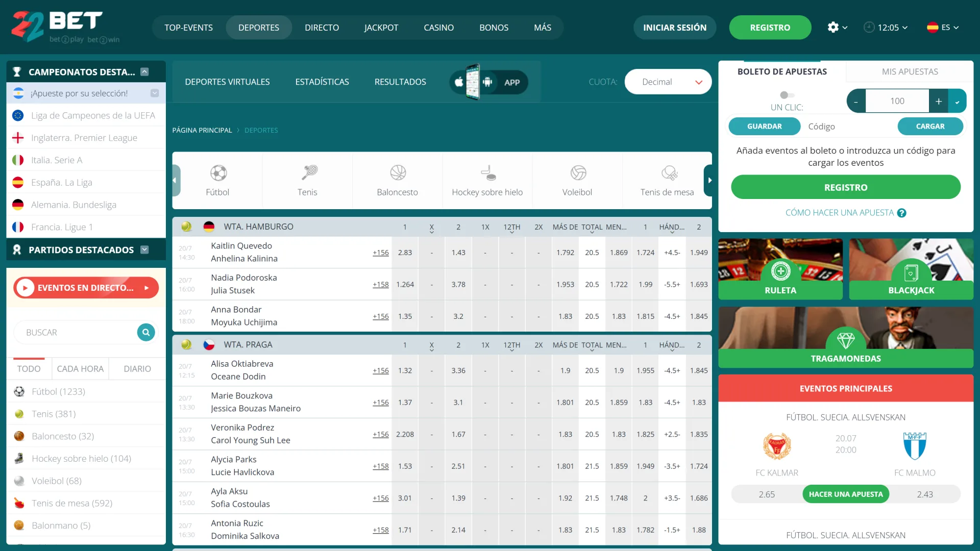The image size is (980, 551).
Task: Open ESTADÍSTICAS page
Action: pyautogui.click(x=322, y=82)
